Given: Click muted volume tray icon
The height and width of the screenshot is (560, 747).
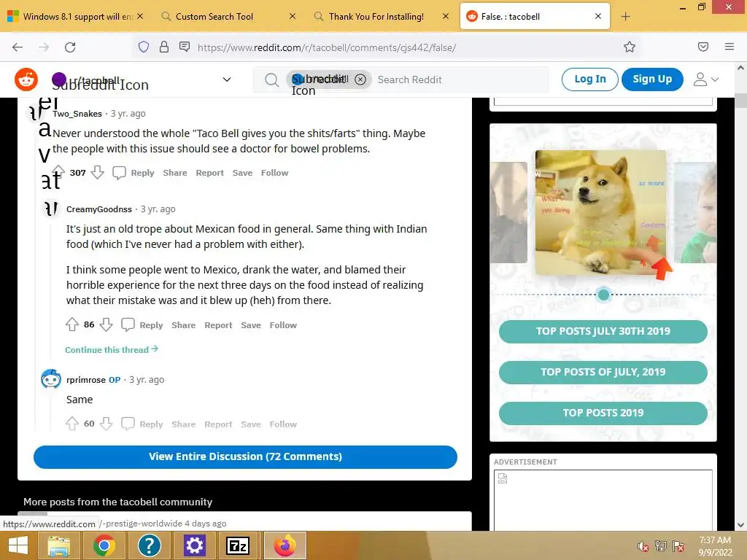Looking at the screenshot, I should click(x=643, y=546).
